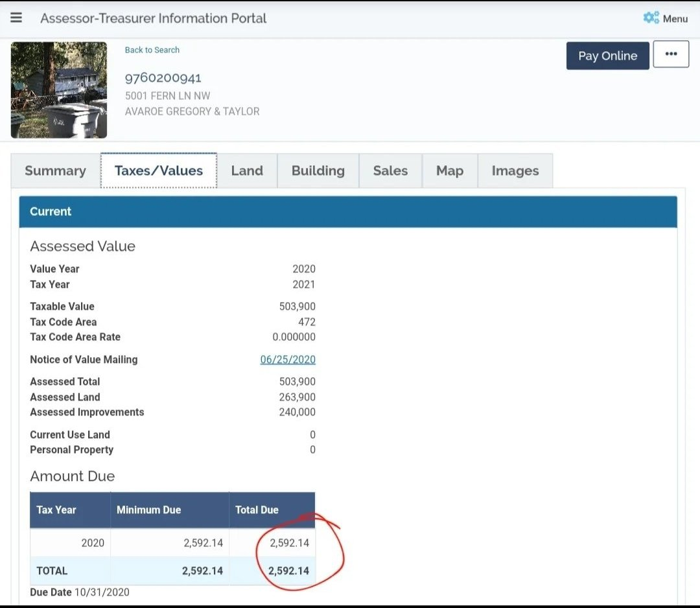Click Minimum Due amount in the TOTAL row
The height and width of the screenshot is (608, 700).
[202, 571]
